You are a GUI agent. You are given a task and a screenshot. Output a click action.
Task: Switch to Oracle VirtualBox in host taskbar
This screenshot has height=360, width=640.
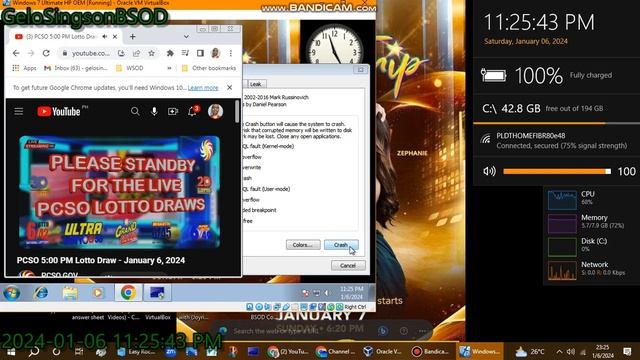[383, 351]
